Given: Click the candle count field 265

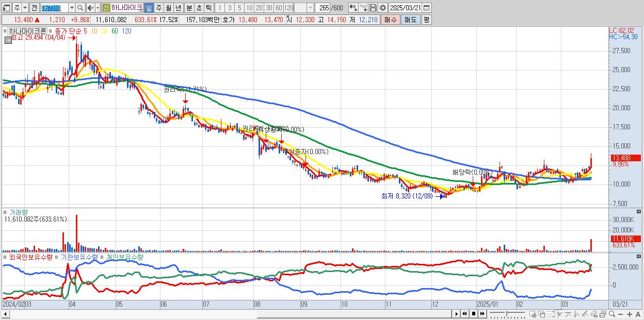Looking at the screenshot, I should [x=323, y=8].
